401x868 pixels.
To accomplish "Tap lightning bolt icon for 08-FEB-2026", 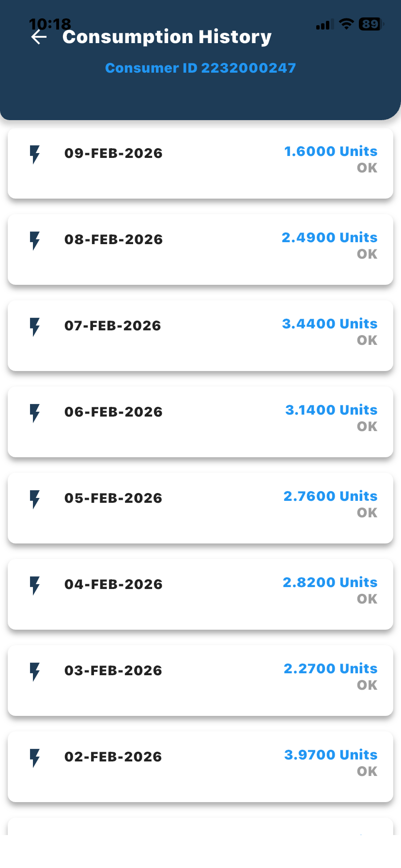I will click(x=35, y=241).
